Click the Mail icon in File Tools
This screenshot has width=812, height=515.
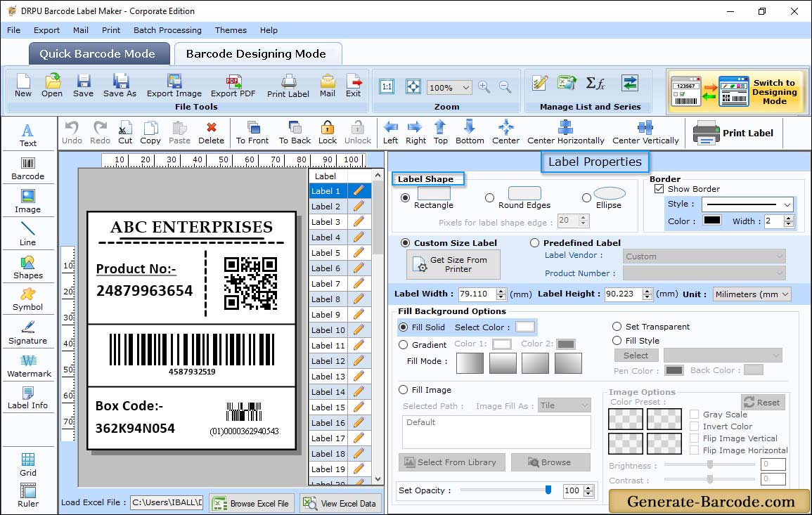pyautogui.click(x=328, y=86)
